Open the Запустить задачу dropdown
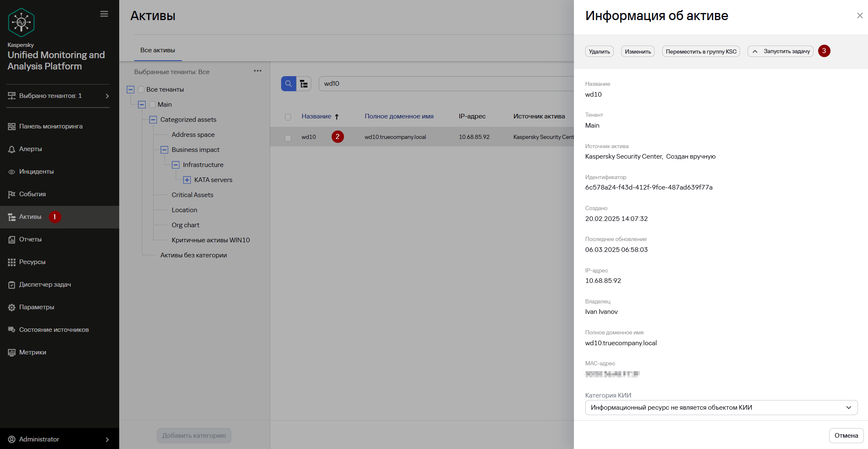This screenshot has height=449, width=868. tap(781, 51)
